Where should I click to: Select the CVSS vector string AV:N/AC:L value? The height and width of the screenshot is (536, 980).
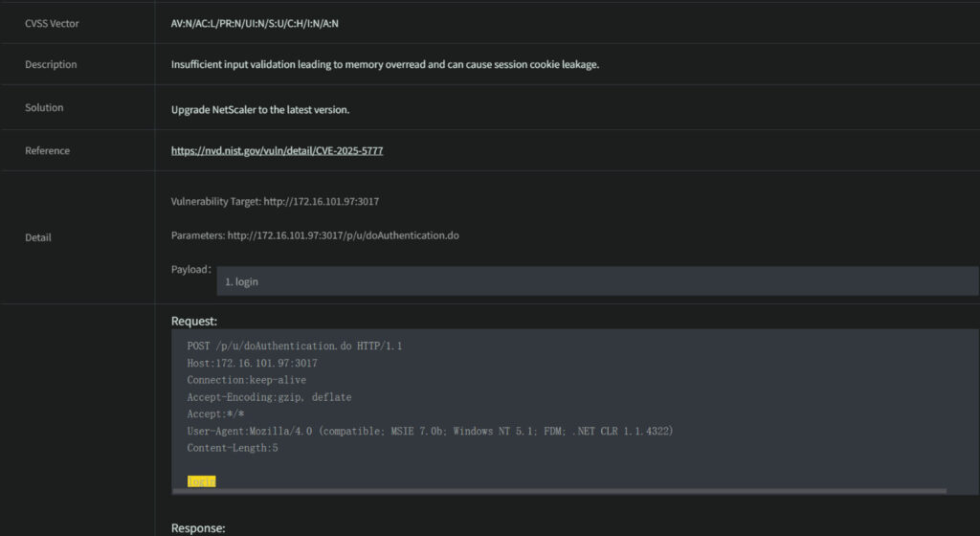tap(255, 24)
